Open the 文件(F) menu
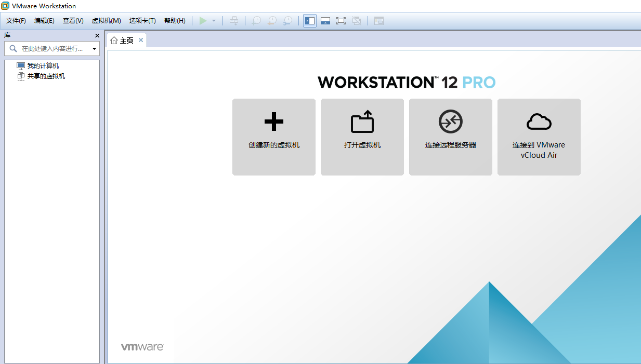Screen dimensions: 641x364 (x=16, y=21)
